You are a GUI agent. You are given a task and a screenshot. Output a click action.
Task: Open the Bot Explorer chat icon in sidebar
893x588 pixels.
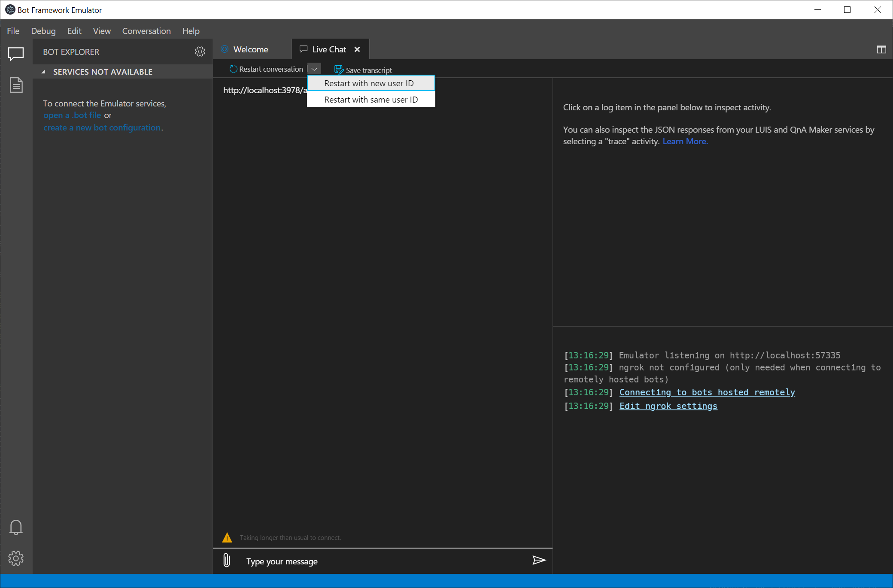(x=16, y=54)
